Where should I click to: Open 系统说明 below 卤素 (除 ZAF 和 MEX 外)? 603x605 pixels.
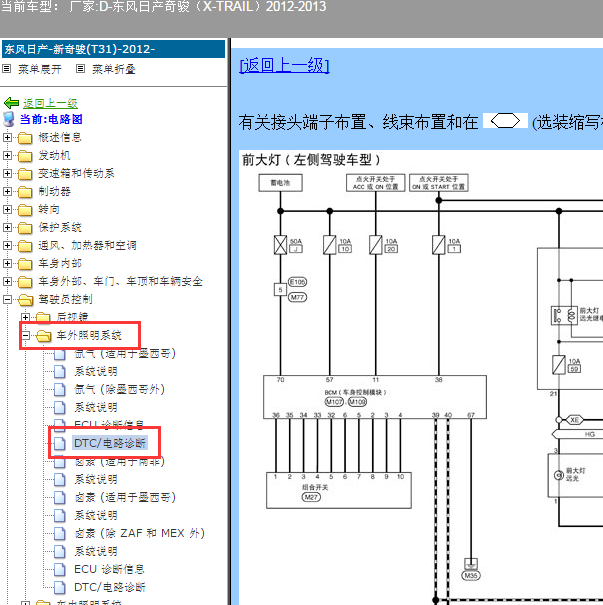coord(96,551)
